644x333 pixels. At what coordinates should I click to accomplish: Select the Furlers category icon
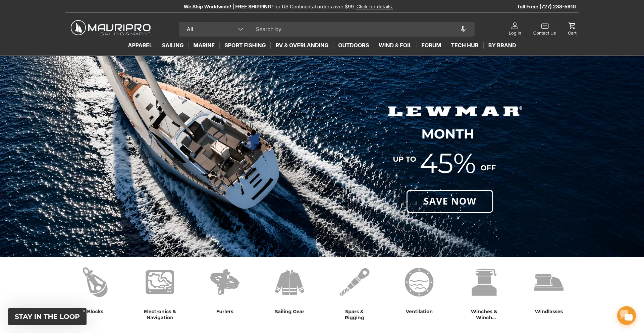click(x=225, y=282)
